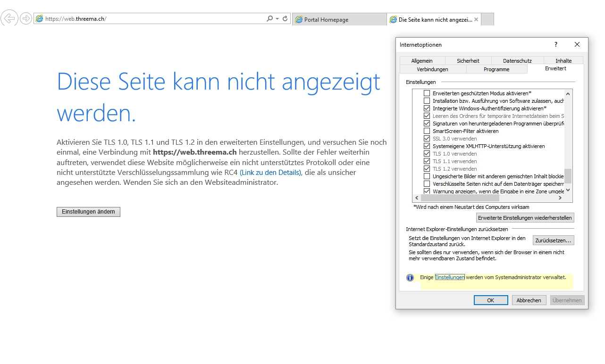
Task: Switch to the Portal Homepage tab
Action: [x=339, y=19]
